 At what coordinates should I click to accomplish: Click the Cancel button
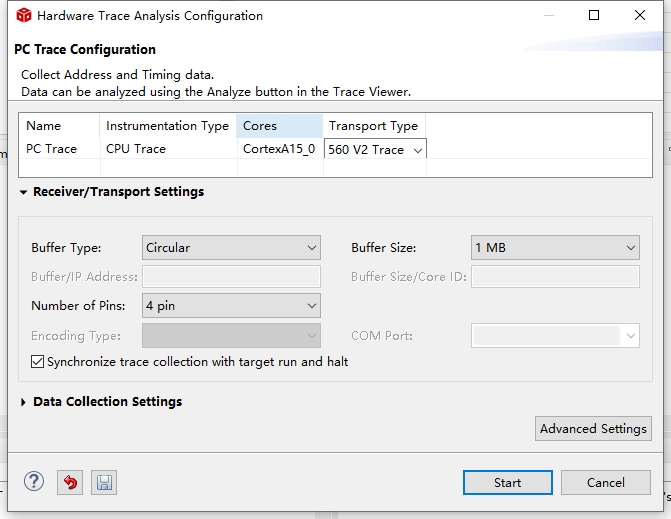point(605,483)
